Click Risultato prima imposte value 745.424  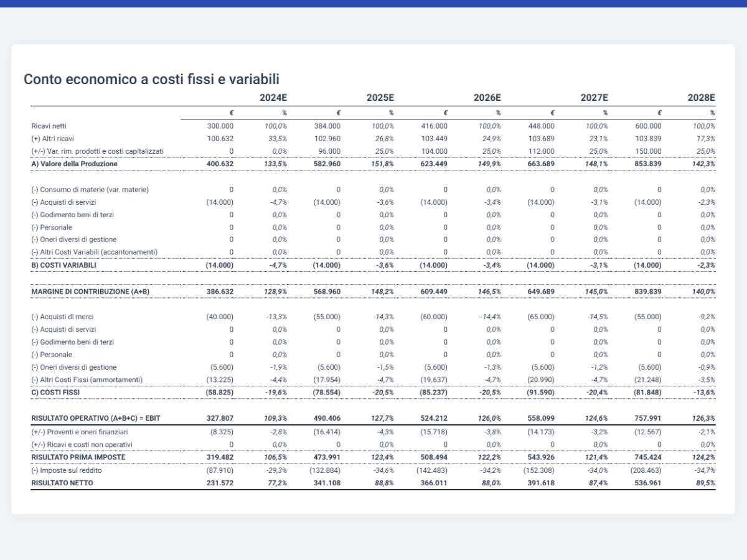point(648,457)
